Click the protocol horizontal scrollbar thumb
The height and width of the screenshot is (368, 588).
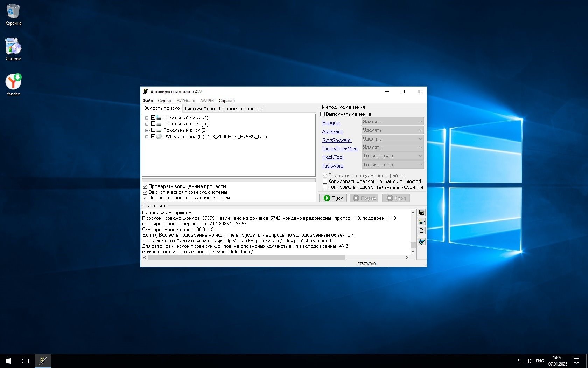tap(246, 258)
